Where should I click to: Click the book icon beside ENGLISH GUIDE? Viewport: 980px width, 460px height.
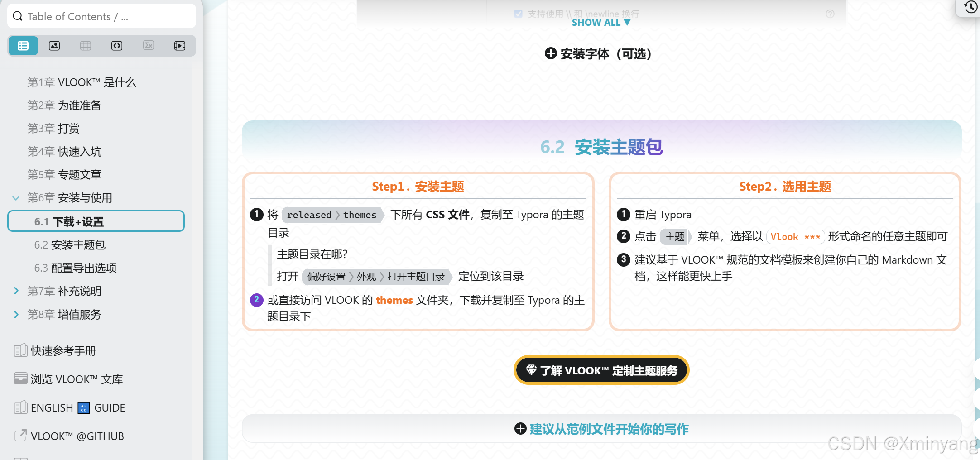[20, 407]
